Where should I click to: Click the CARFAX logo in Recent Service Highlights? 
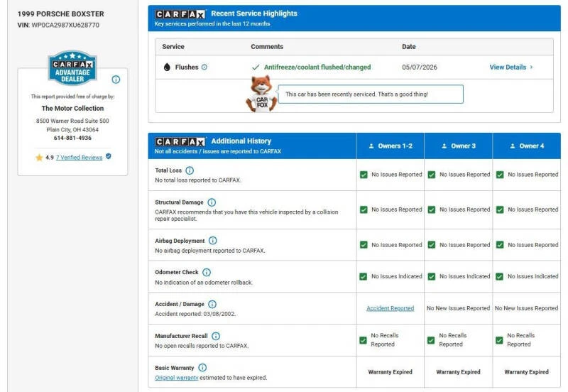click(x=180, y=13)
